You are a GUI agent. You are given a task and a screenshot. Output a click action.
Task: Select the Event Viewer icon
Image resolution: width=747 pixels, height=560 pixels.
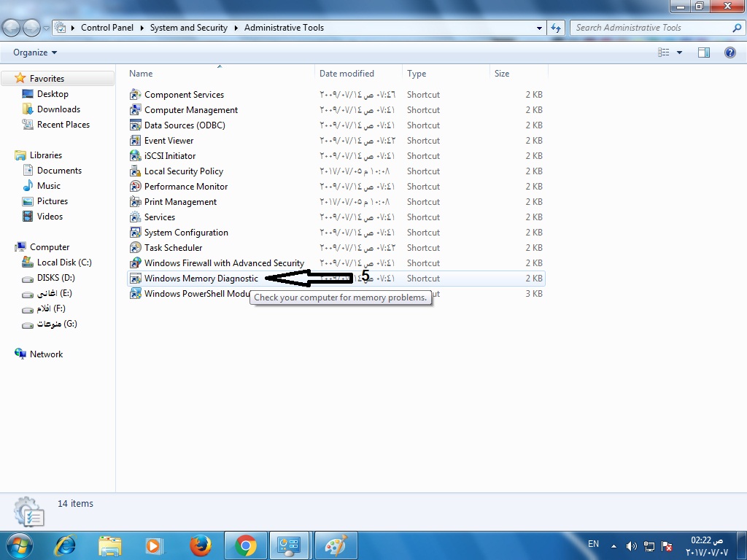tap(135, 141)
